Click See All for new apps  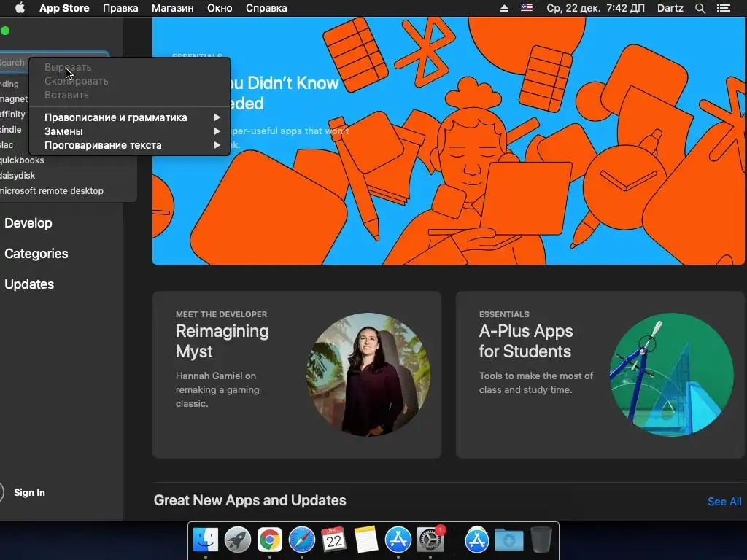pos(724,502)
